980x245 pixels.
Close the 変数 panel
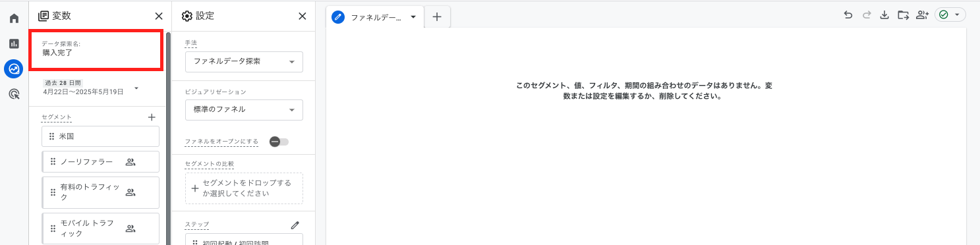point(159,16)
